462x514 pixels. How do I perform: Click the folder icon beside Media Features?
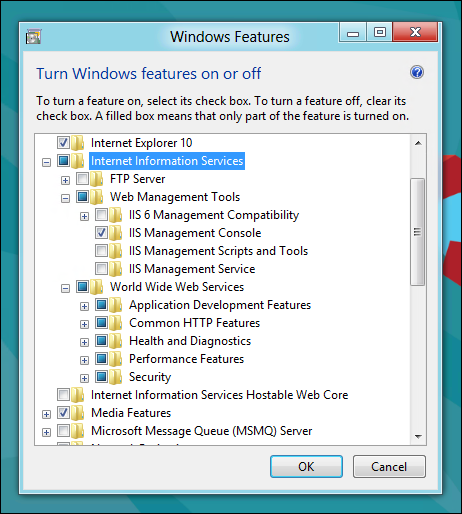click(78, 413)
